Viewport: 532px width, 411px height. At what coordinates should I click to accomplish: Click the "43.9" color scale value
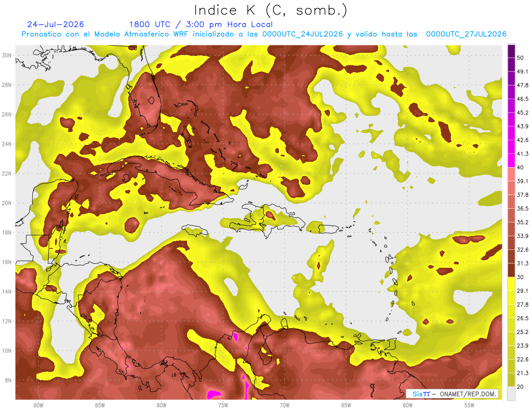tap(523, 126)
